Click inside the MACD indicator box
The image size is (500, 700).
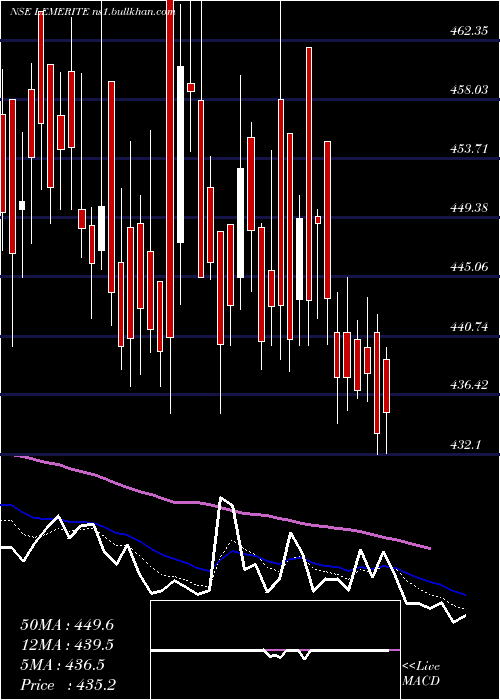pos(275,650)
